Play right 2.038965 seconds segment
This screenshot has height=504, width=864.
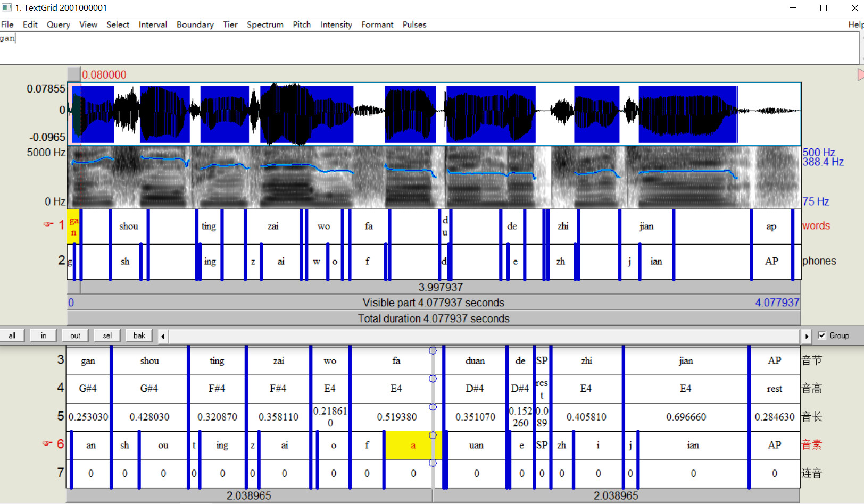click(616, 496)
